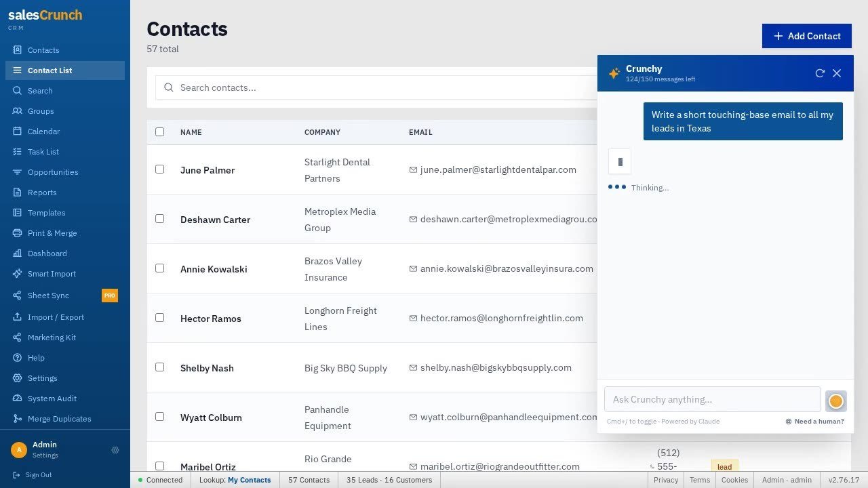Focus the Ask Crunchy anything input

[713, 399]
